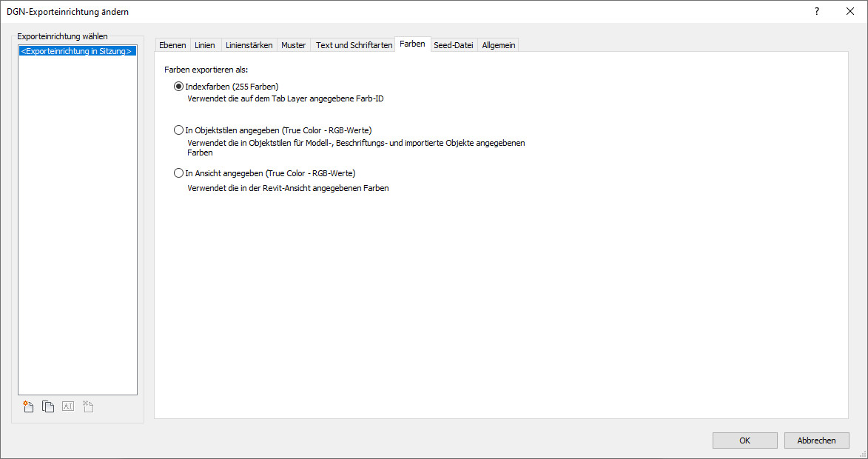Screen dimensions: 868x459
Task: Choose In Objektstilen angegeben true color option
Action: coord(178,130)
